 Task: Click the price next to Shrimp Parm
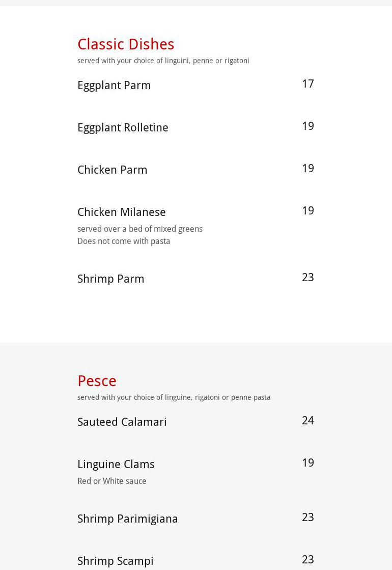pos(307,277)
